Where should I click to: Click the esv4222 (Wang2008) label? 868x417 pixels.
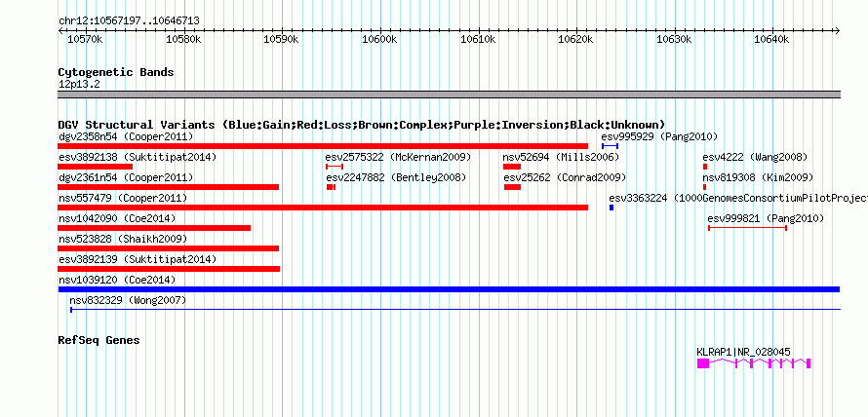[x=755, y=157]
